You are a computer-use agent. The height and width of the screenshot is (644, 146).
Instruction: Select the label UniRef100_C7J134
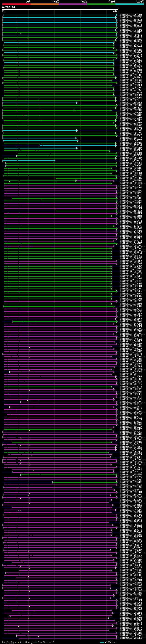[x=131, y=93]
